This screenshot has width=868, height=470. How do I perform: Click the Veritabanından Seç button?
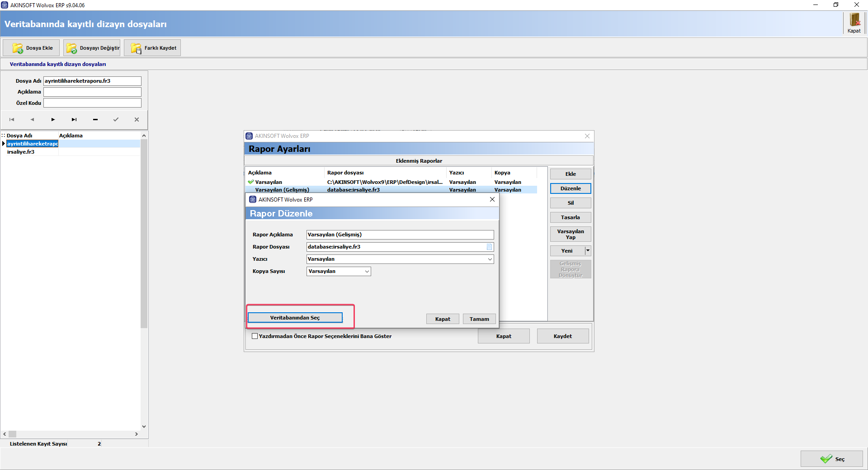tap(295, 318)
